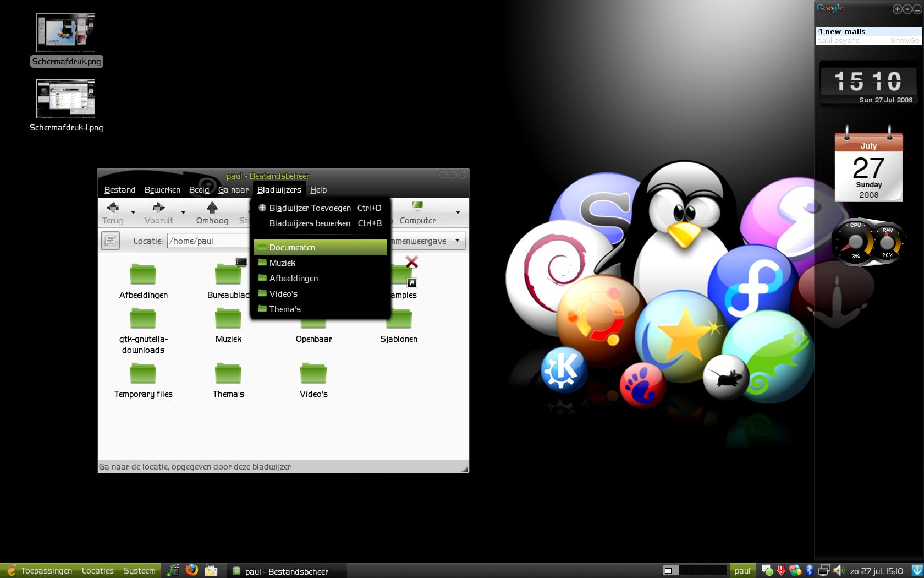This screenshot has width=924, height=578.
Task: Select the Sjablonen folder
Action: 399,319
